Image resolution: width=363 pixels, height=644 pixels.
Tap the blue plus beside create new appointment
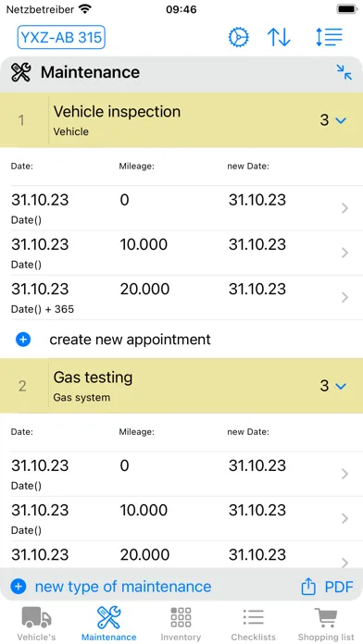[23, 340]
